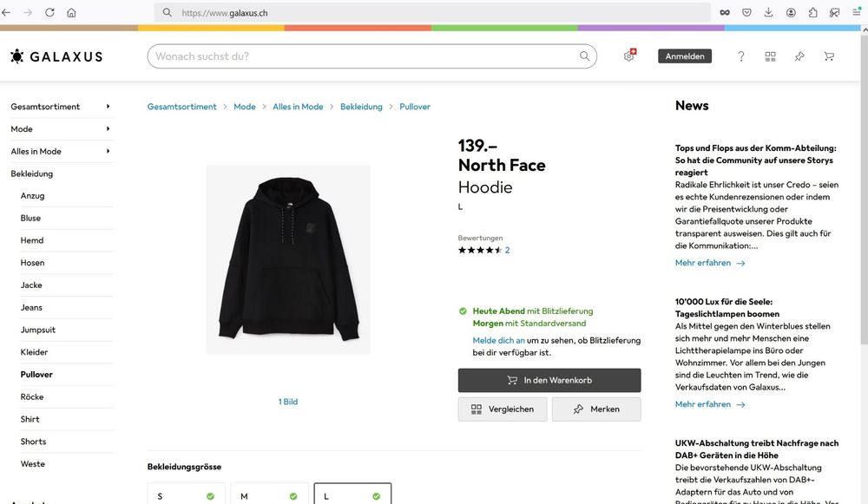Add the hoodie with In den Warenkorb
The width and height of the screenshot is (868, 504).
tap(549, 380)
